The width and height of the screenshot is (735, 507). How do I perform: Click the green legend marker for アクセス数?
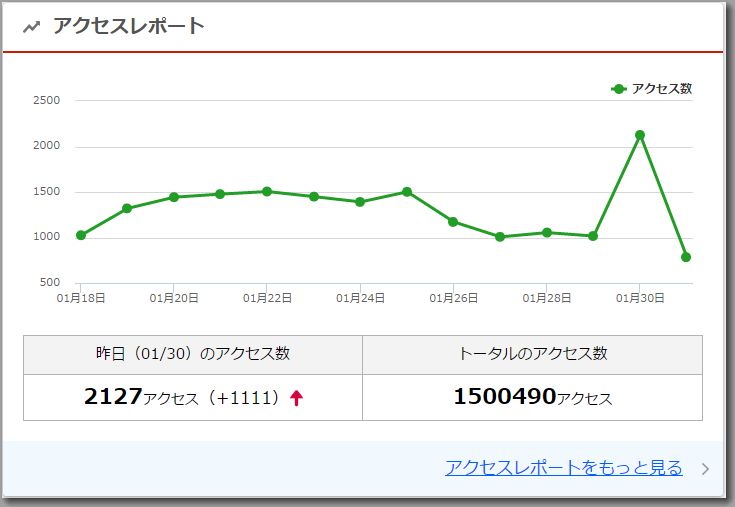coord(619,89)
